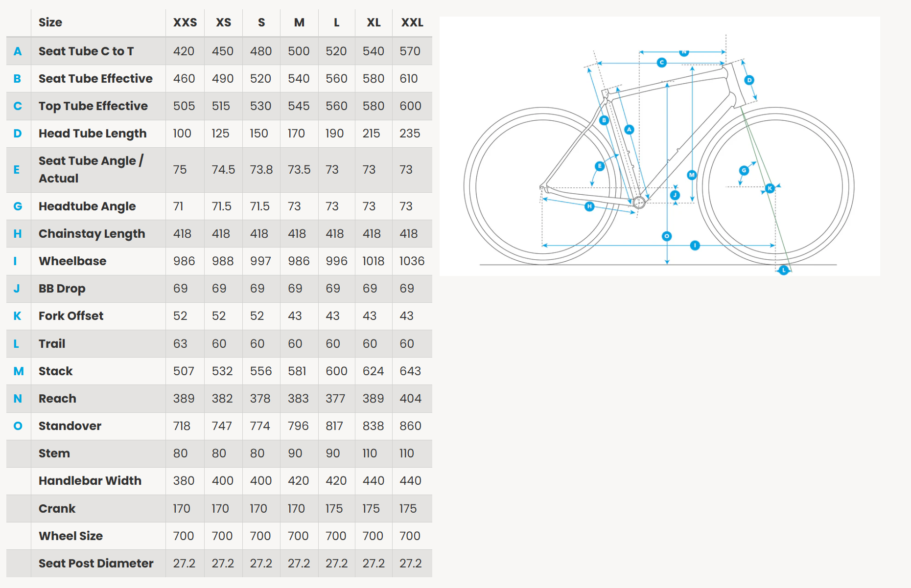Click the H chainstay marker on the diagram
This screenshot has width=911, height=588.
pyautogui.click(x=589, y=206)
